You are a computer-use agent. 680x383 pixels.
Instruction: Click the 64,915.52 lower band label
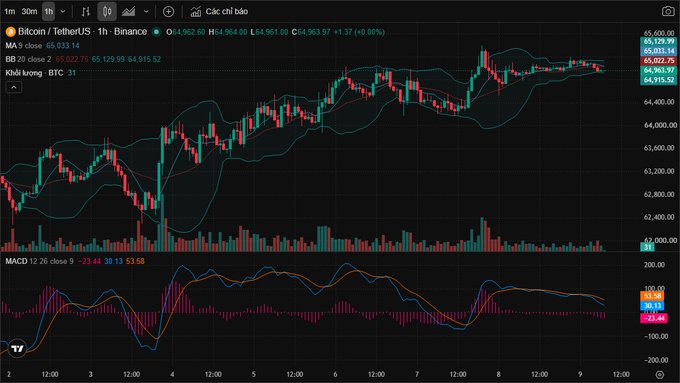658,80
